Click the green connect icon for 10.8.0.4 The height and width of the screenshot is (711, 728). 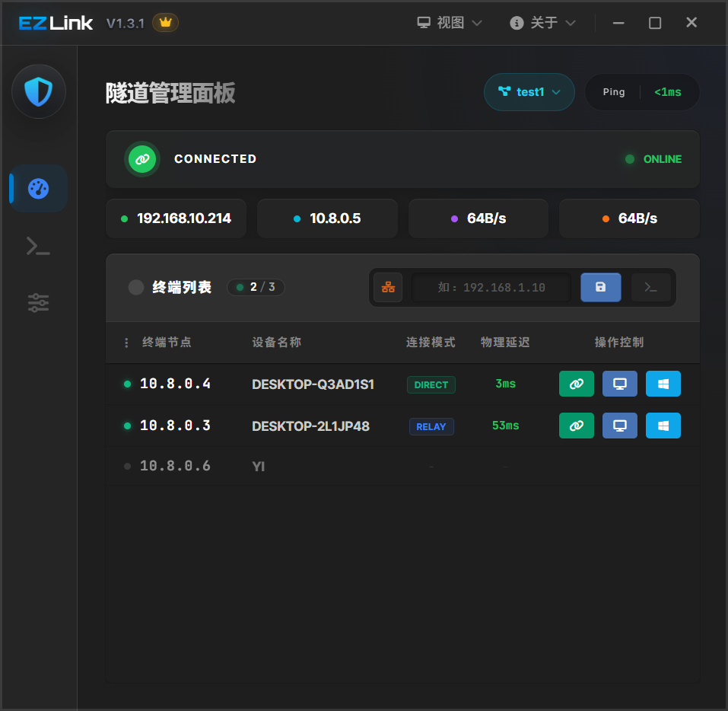pos(576,384)
